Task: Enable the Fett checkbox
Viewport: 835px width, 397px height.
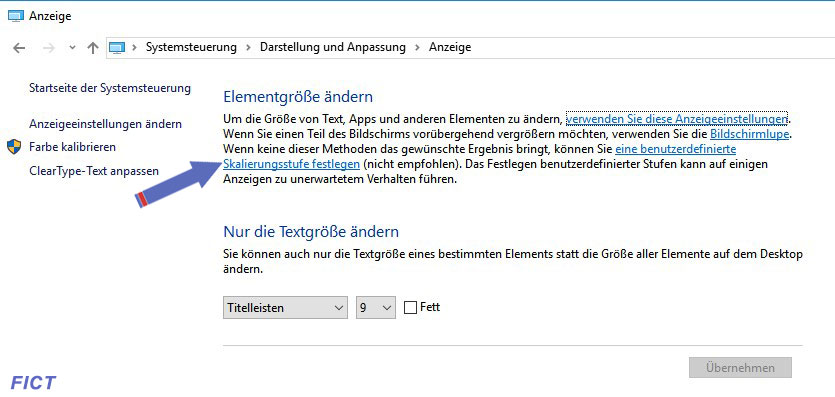Action: [410, 308]
